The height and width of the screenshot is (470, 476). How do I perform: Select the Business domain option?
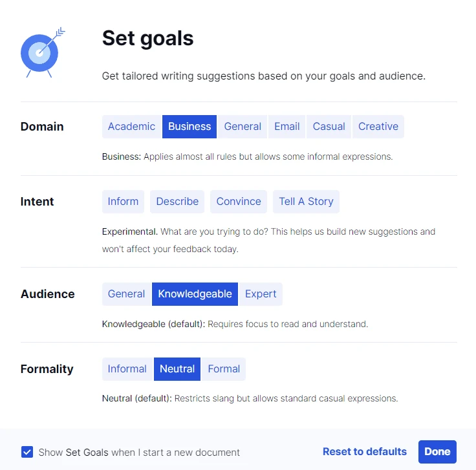[189, 127]
